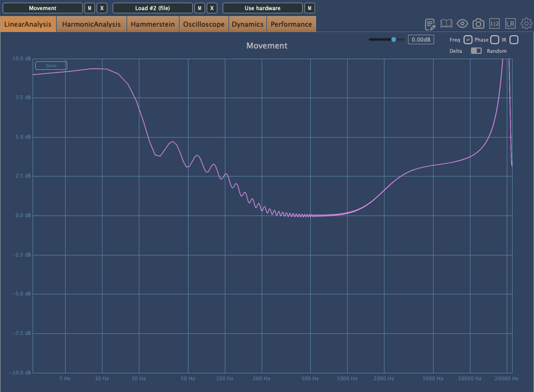Viewport: 534px width, 392px height.
Task: Clear the Load #2 slot with X
Action: 212,8
